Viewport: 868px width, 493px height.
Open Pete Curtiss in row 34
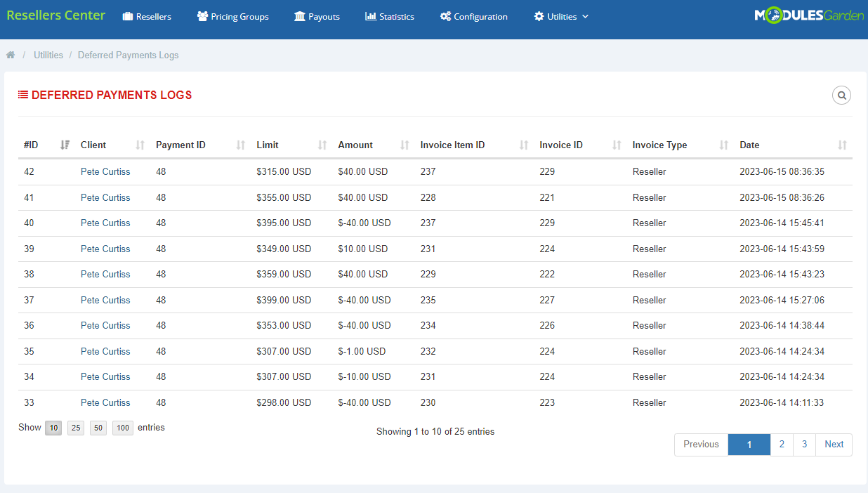click(x=105, y=376)
